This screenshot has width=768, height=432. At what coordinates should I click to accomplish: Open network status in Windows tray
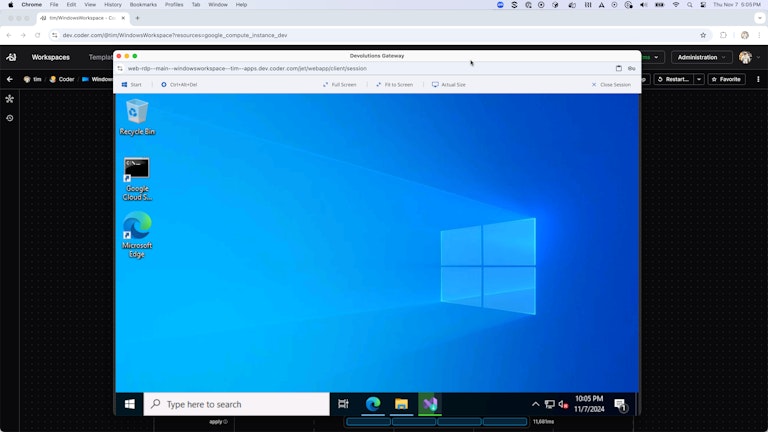[x=550, y=404]
